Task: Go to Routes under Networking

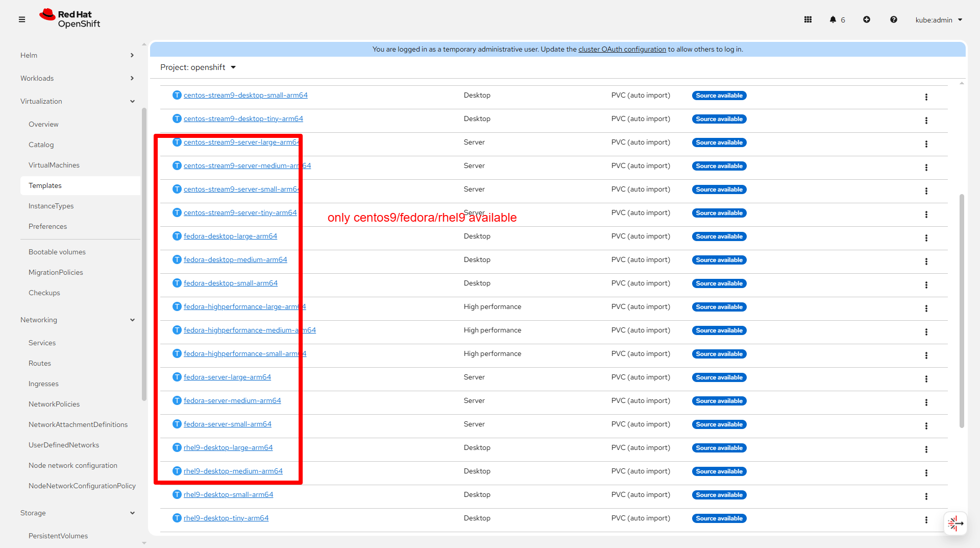Action: tap(40, 363)
